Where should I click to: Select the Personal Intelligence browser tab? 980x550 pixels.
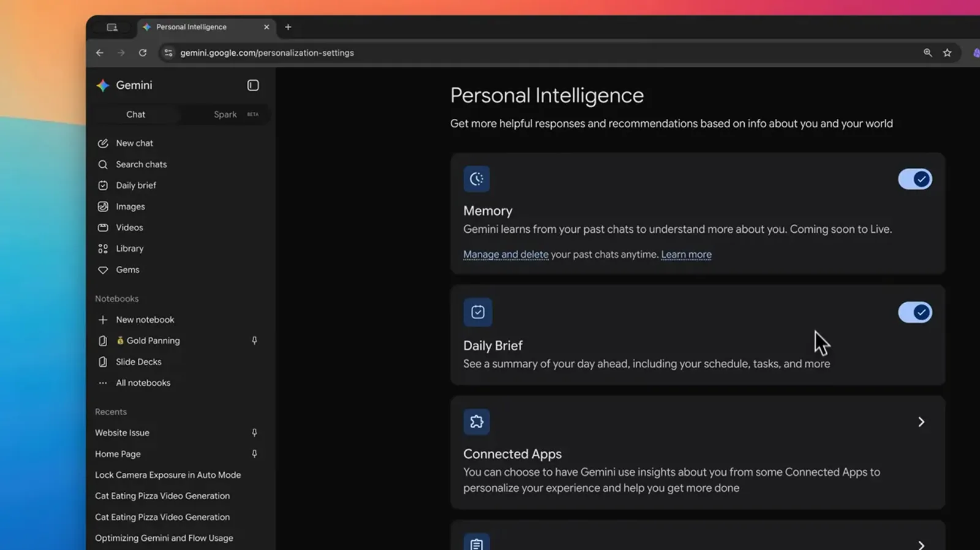[x=206, y=27]
